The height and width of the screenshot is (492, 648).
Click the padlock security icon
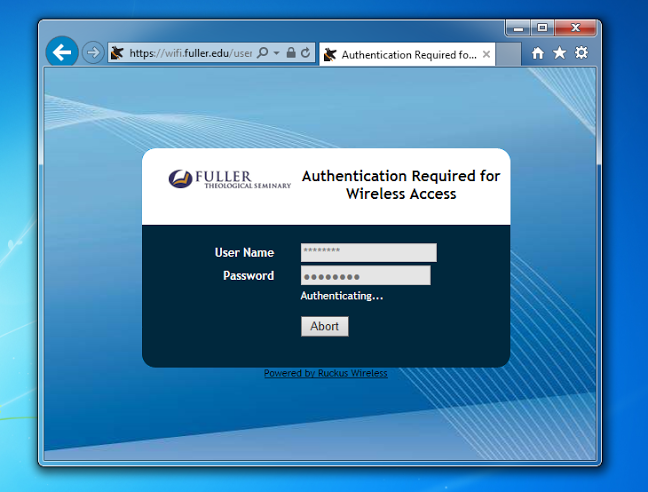291,52
